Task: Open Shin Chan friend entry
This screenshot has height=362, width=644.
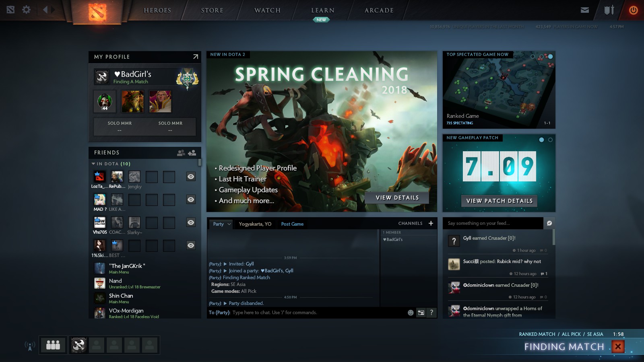Action: tap(145, 298)
